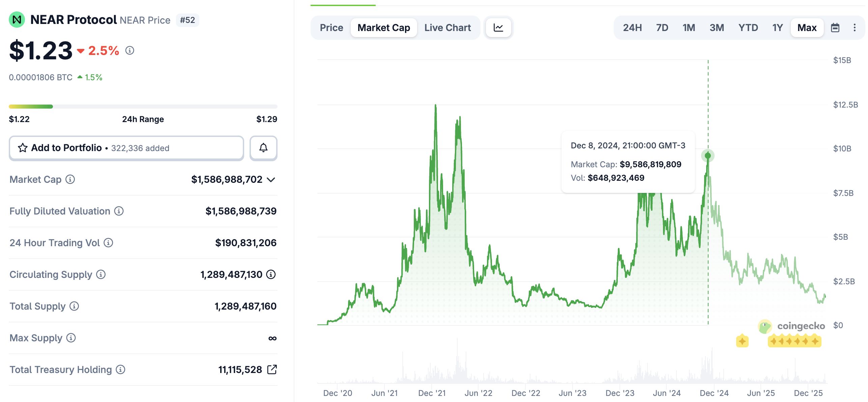Click info icon beside Market Cap label

click(70, 179)
